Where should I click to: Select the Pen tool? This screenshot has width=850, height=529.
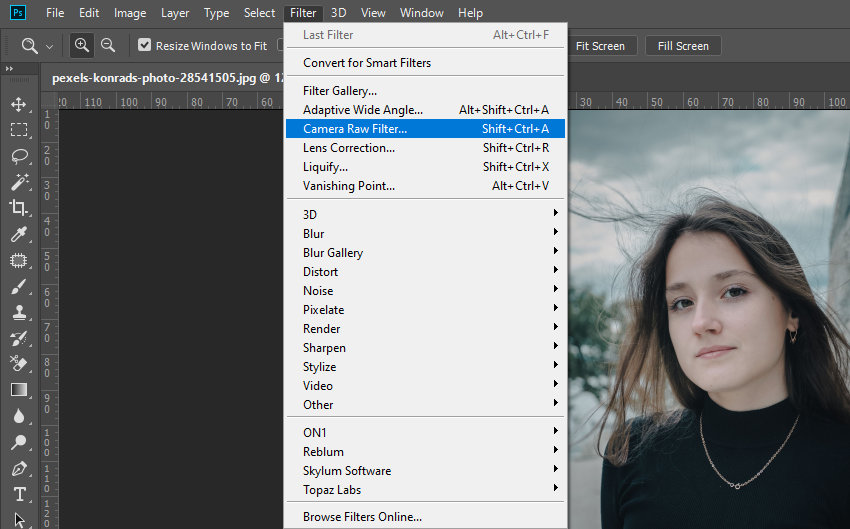pyautogui.click(x=19, y=468)
